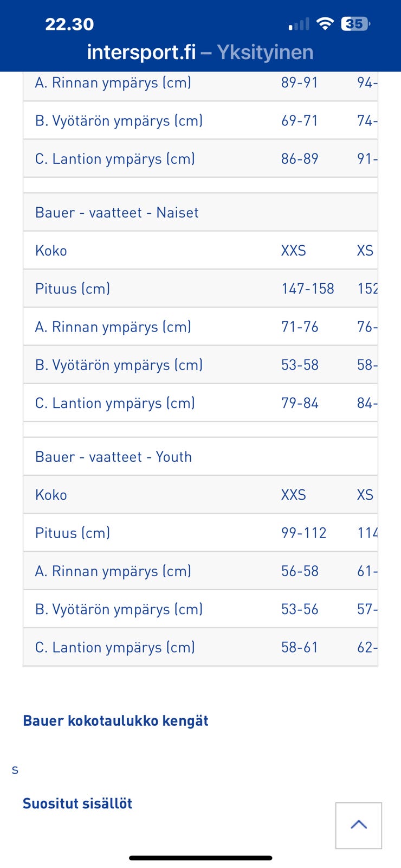Screen dimensions: 401x868
Task: Tap the Yksityinen private browsing label
Action: [266, 52]
